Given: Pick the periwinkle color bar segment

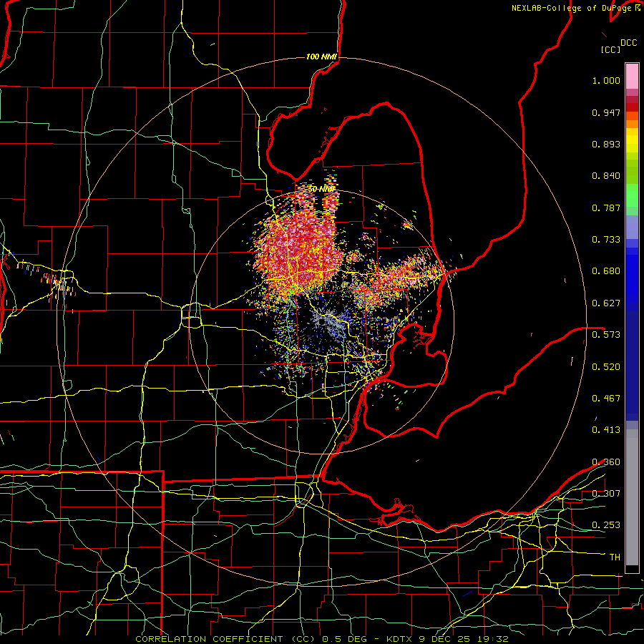Looking at the screenshot, I should pyautogui.click(x=632, y=227).
